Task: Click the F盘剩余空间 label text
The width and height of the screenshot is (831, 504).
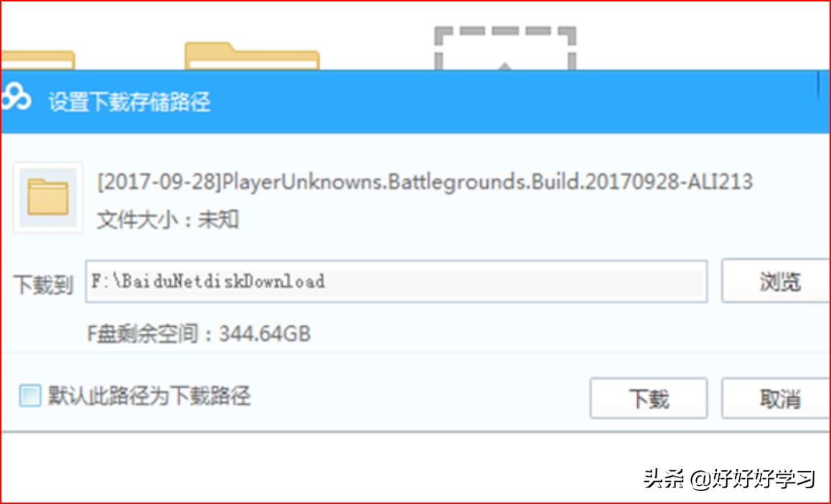Action: tap(149, 334)
